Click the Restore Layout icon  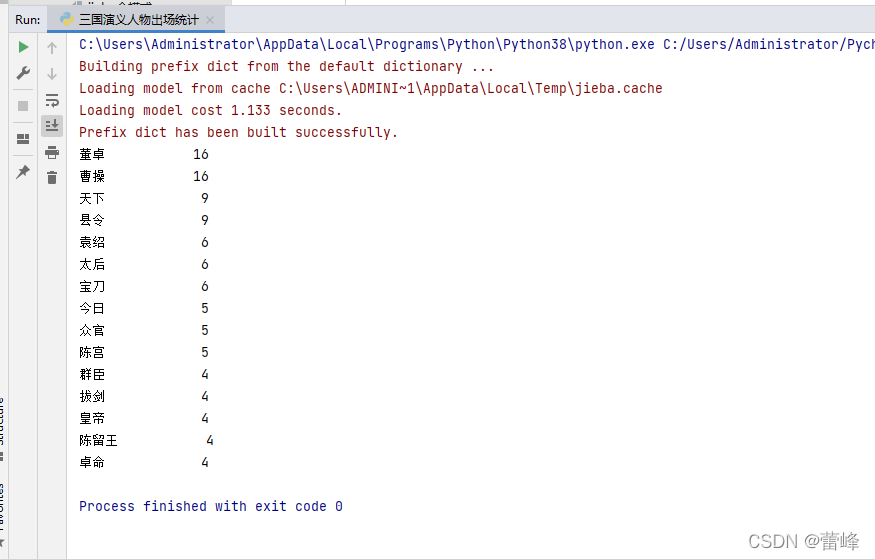click(23, 139)
